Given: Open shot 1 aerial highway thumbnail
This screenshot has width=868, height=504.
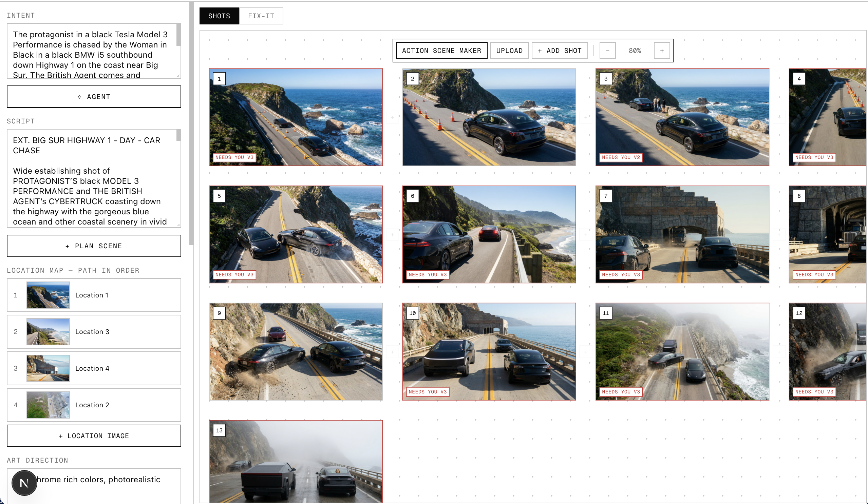Looking at the screenshot, I should pos(296,117).
